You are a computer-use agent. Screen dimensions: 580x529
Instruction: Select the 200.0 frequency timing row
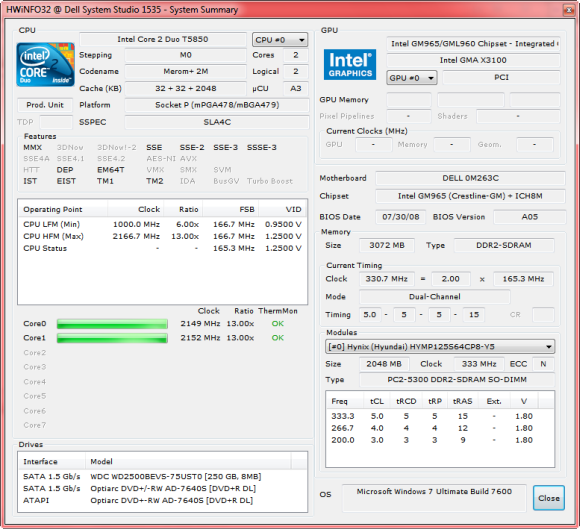pyautogui.click(x=439, y=440)
